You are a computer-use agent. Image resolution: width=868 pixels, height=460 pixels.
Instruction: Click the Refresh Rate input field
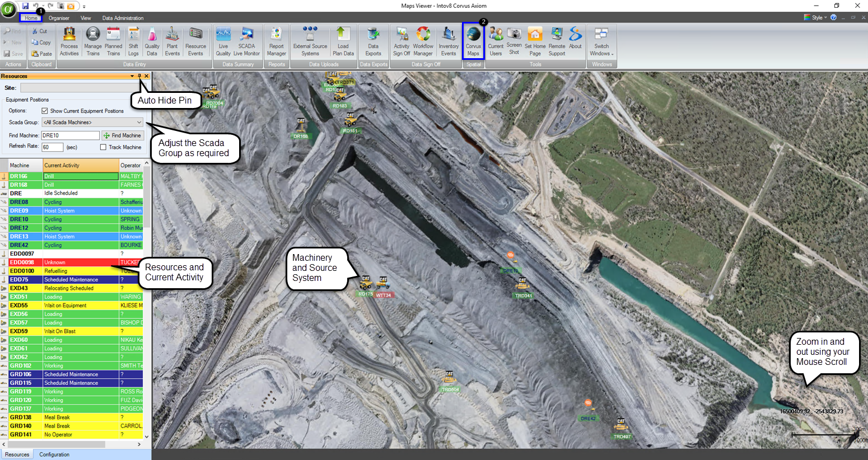(x=52, y=147)
